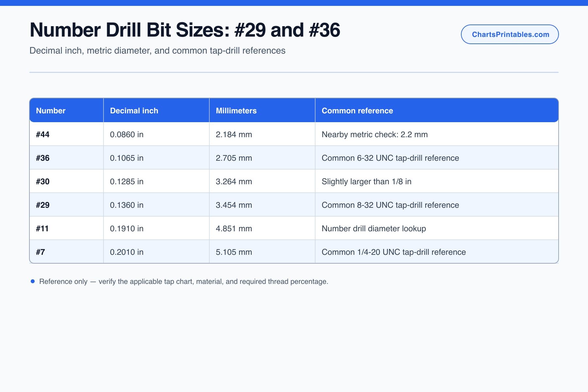Image resolution: width=588 pixels, height=392 pixels.
Task: Click the 0.1285 in cell
Action: pos(156,181)
